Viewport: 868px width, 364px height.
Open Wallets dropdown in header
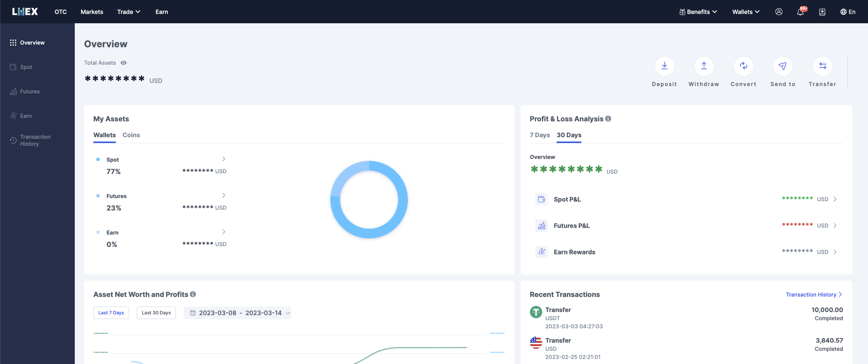tap(746, 12)
